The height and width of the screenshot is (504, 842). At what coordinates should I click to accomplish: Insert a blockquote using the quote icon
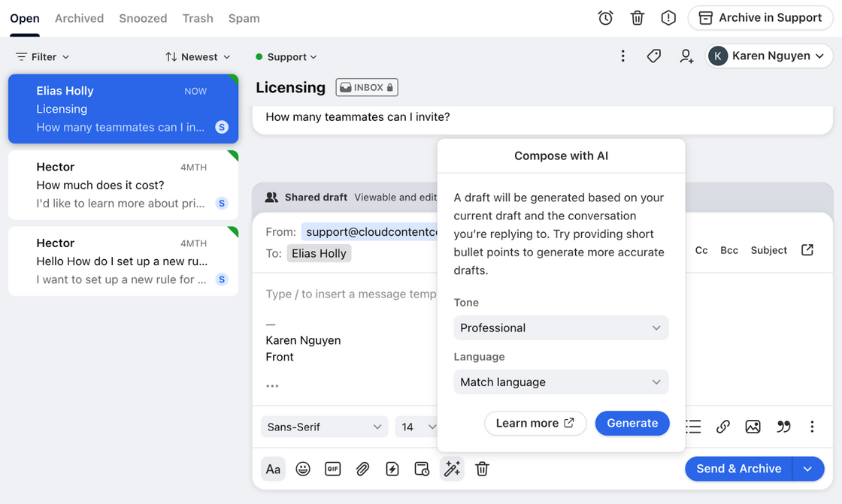(783, 426)
